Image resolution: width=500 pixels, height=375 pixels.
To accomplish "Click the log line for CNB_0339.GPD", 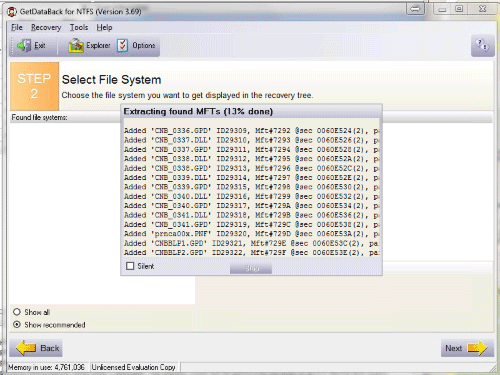I will 251,187.
